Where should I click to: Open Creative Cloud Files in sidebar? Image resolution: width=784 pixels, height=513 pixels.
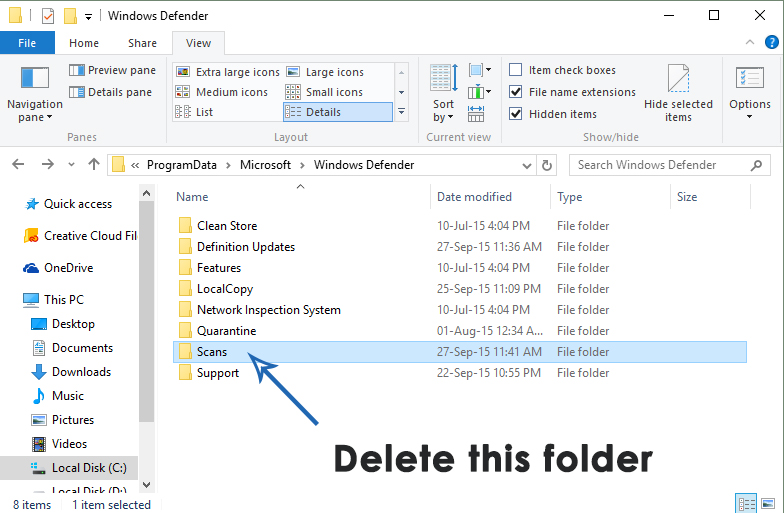click(80, 236)
